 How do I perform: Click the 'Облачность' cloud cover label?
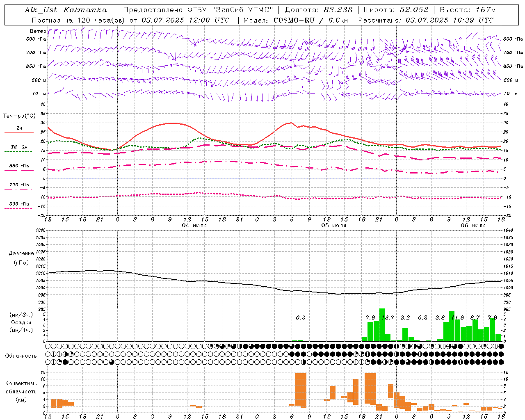[x=21, y=356]
